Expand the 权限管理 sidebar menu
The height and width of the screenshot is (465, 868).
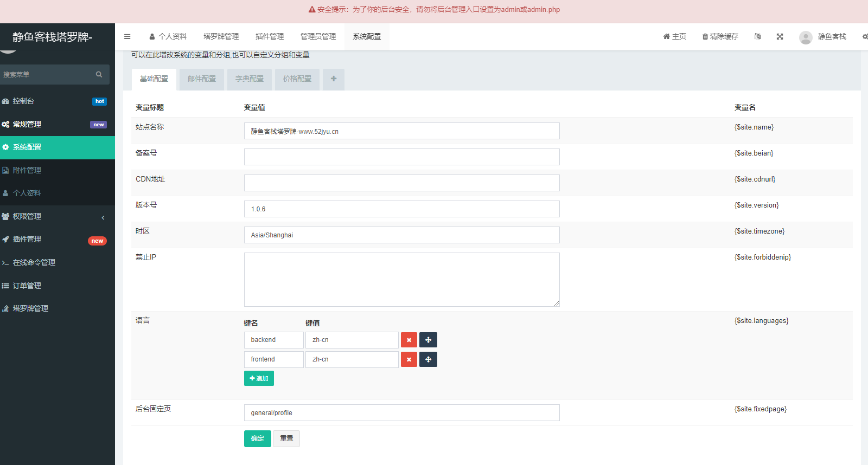point(54,216)
